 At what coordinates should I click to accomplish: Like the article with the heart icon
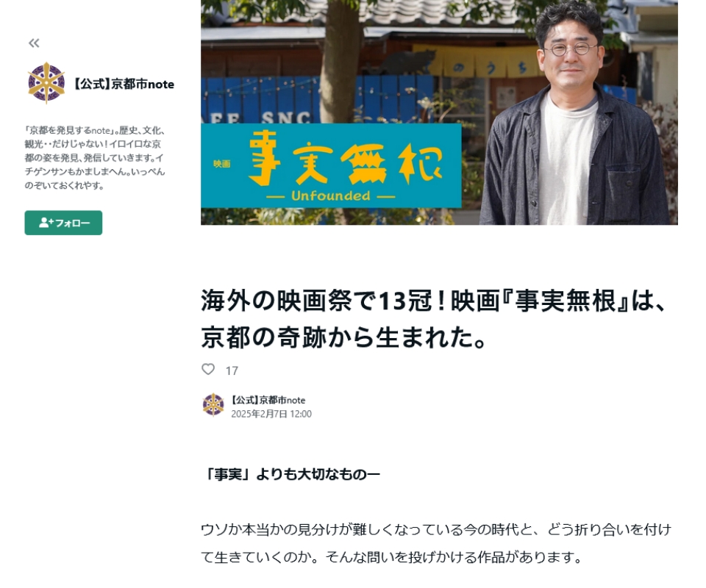(x=208, y=370)
